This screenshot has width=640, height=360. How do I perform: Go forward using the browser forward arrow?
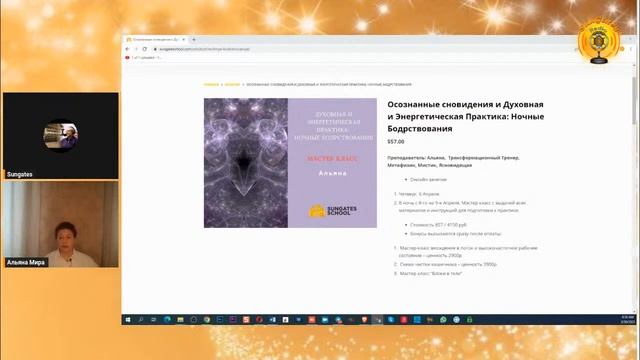[x=136, y=49]
